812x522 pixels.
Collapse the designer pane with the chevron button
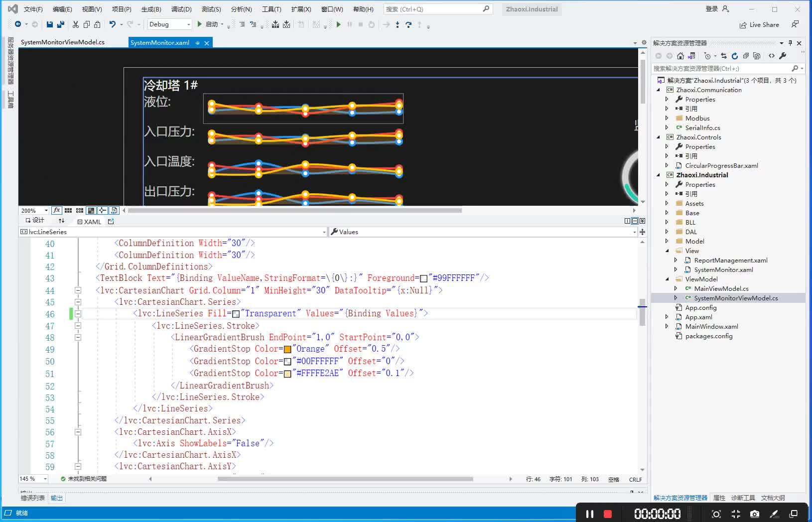(x=642, y=221)
